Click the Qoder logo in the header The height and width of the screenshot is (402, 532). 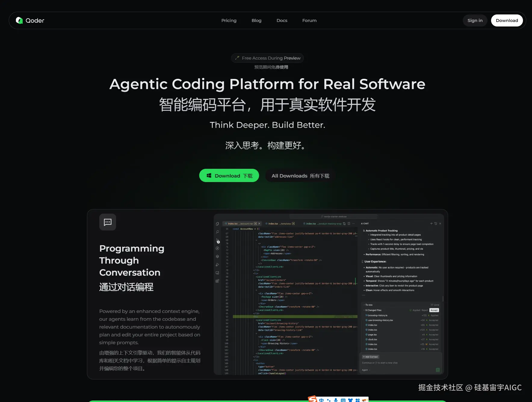tap(30, 20)
